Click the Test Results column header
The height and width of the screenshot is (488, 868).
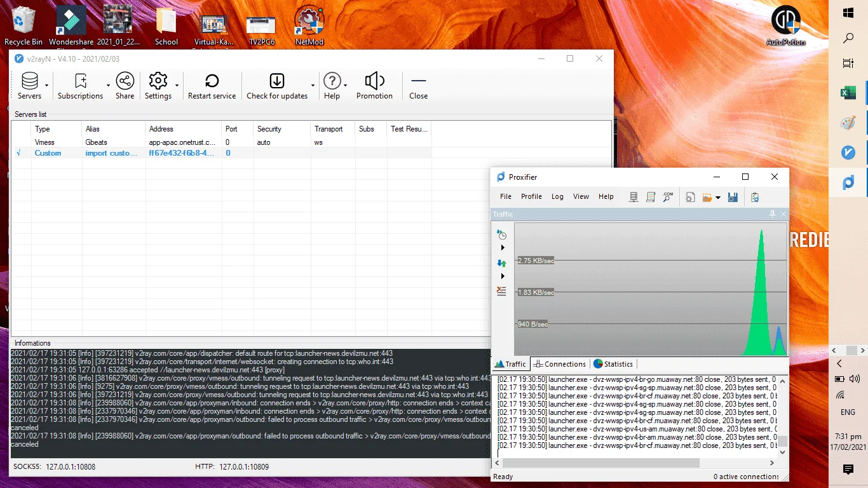409,129
